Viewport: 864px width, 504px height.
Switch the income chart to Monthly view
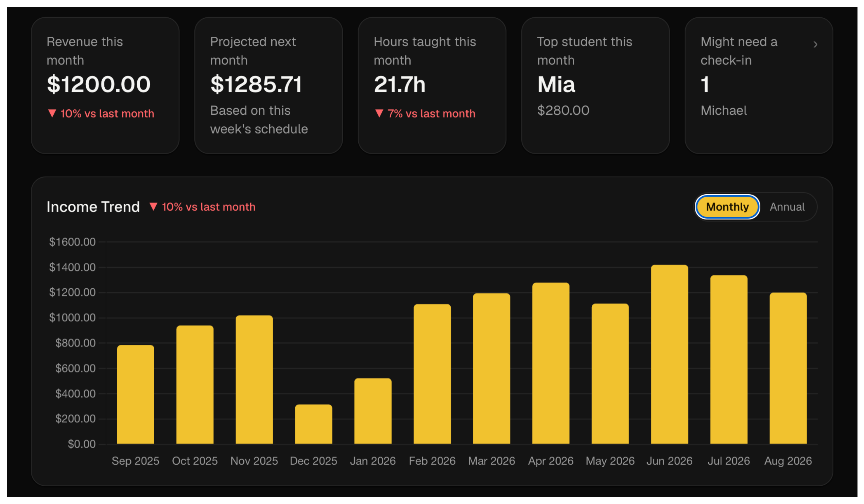727,207
